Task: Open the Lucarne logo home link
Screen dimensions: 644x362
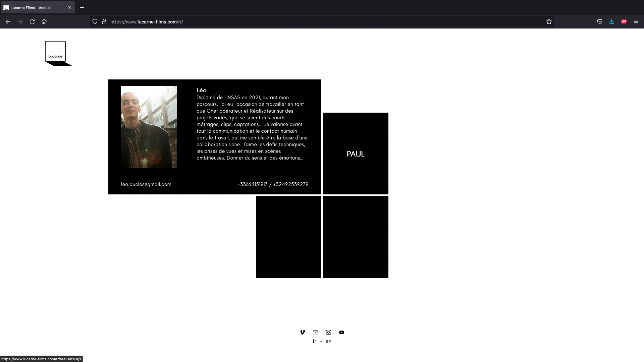Action: point(58,54)
